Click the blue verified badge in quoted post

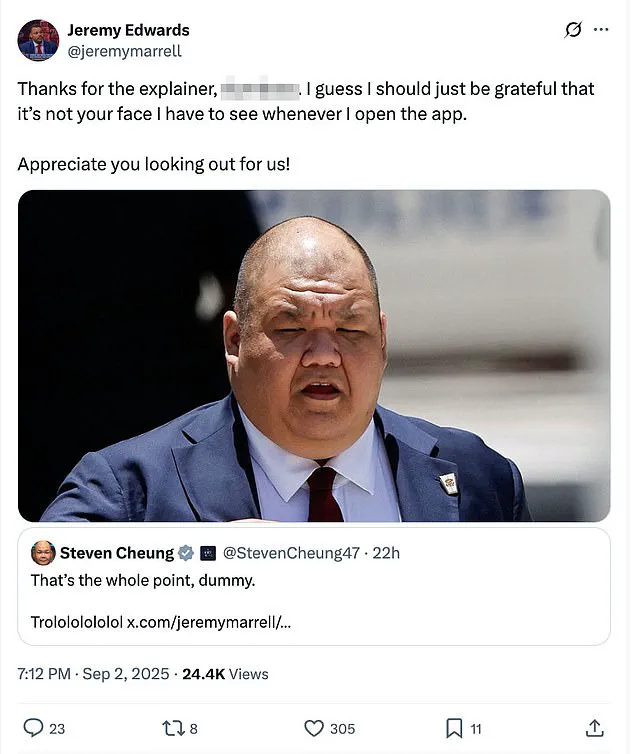point(183,553)
